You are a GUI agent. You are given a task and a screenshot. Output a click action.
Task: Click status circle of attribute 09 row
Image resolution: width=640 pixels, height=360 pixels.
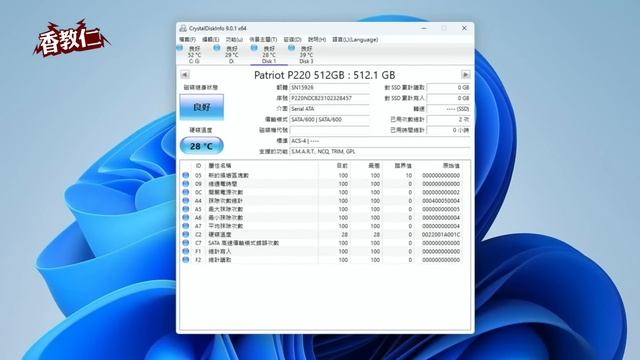point(186,184)
